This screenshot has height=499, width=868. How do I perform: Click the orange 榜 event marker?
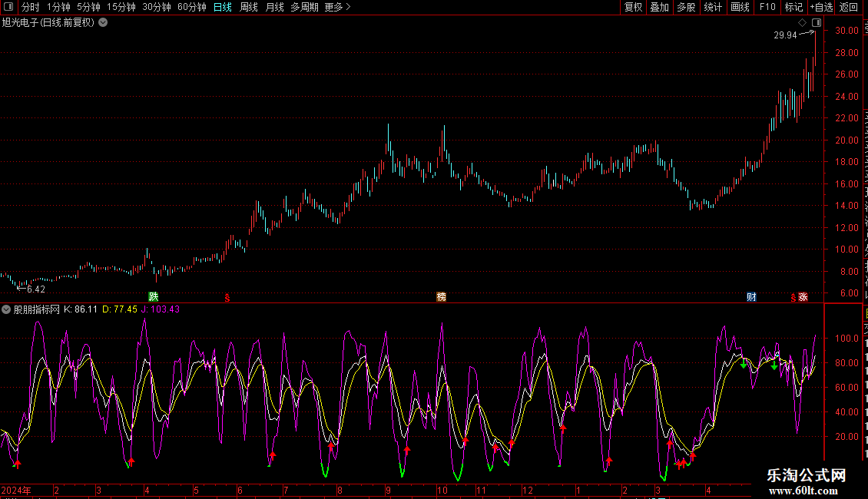pyautogui.click(x=441, y=297)
